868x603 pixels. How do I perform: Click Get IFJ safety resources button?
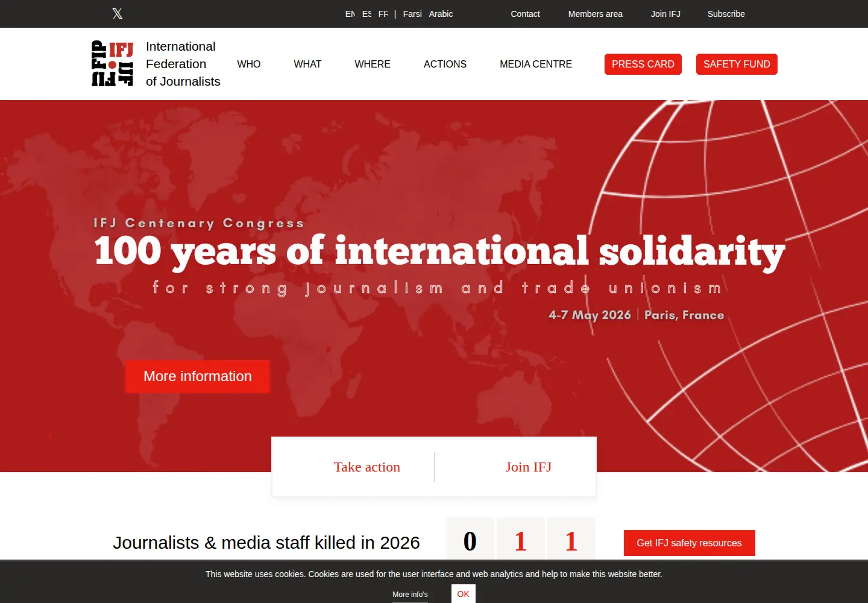coord(690,543)
